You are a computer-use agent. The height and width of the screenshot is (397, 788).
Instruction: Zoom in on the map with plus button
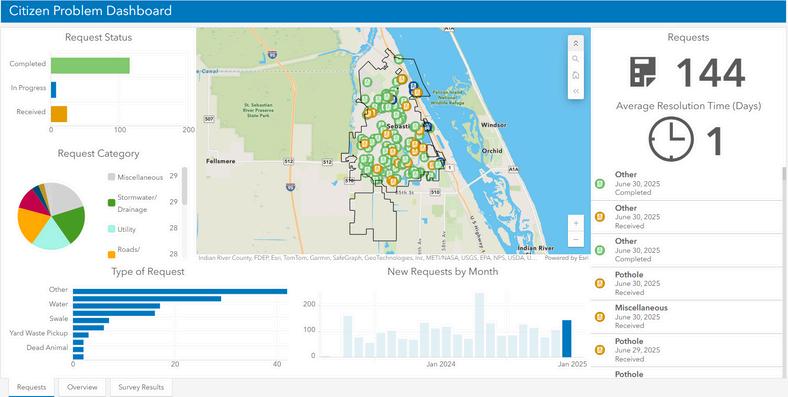click(575, 223)
